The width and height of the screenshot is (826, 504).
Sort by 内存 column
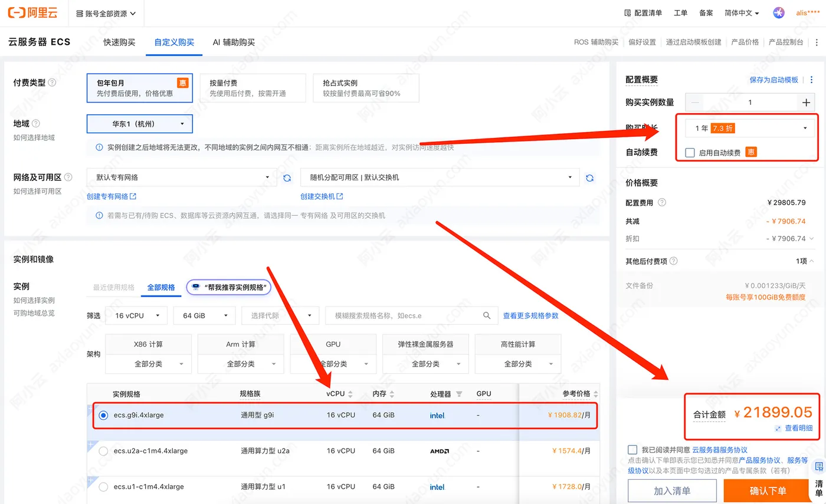tap(392, 394)
